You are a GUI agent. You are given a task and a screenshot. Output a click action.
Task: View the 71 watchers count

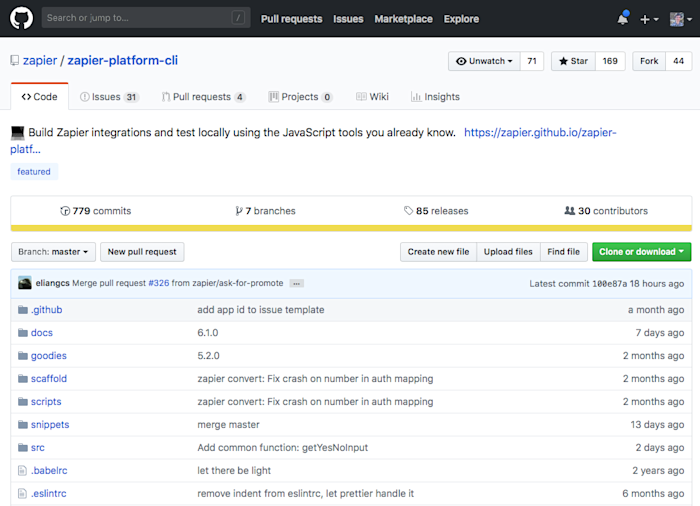tap(532, 61)
